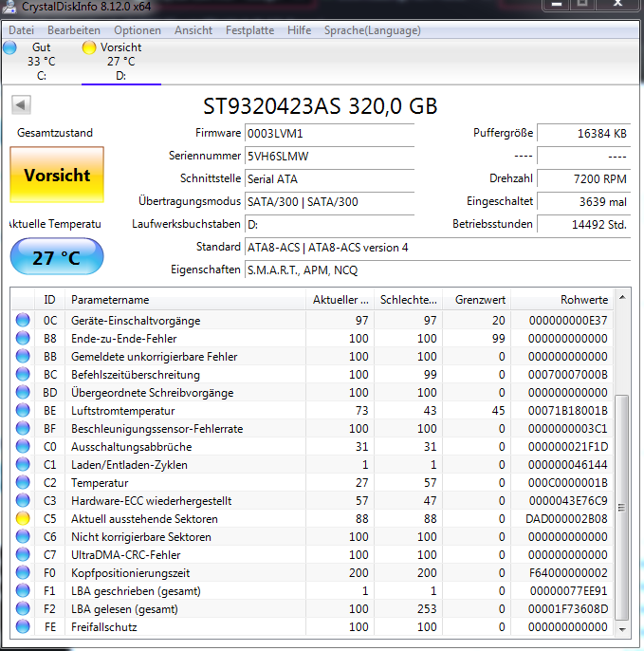644x651 pixels.
Task: Click the yellow warning orb for Aktuell ausstehende Sektoren
Action: tap(23, 518)
